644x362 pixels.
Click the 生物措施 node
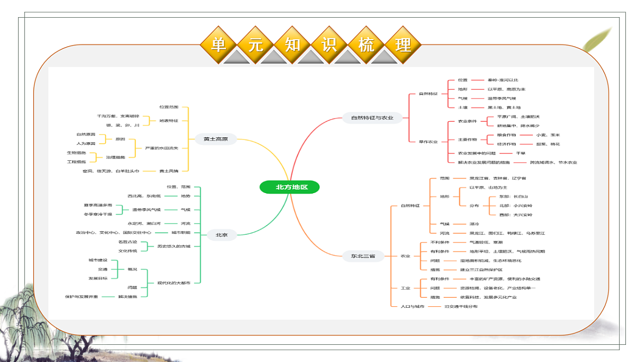tap(76, 153)
